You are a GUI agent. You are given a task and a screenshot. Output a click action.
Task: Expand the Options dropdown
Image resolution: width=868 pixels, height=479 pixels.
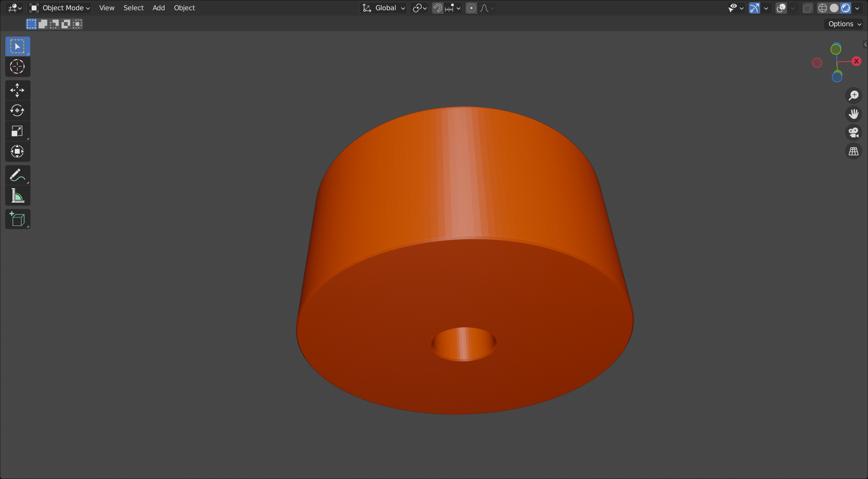(844, 24)
